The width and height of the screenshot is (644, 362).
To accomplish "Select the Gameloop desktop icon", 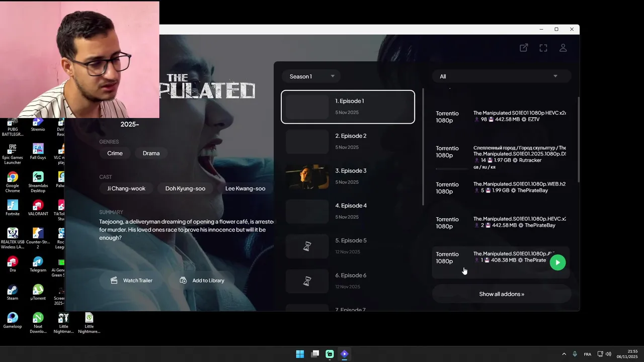I will pos(13,320).
